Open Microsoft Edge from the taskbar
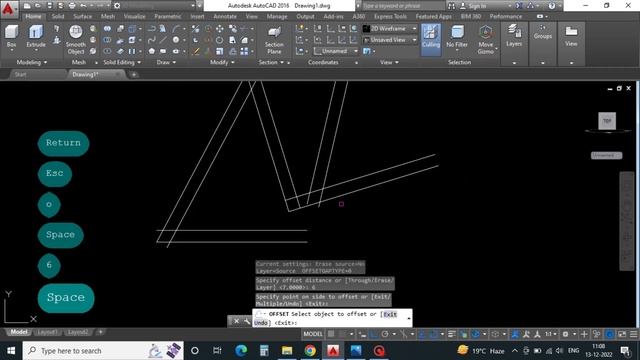The width and height of the screenshot is (640, 360). pos(241,351)
